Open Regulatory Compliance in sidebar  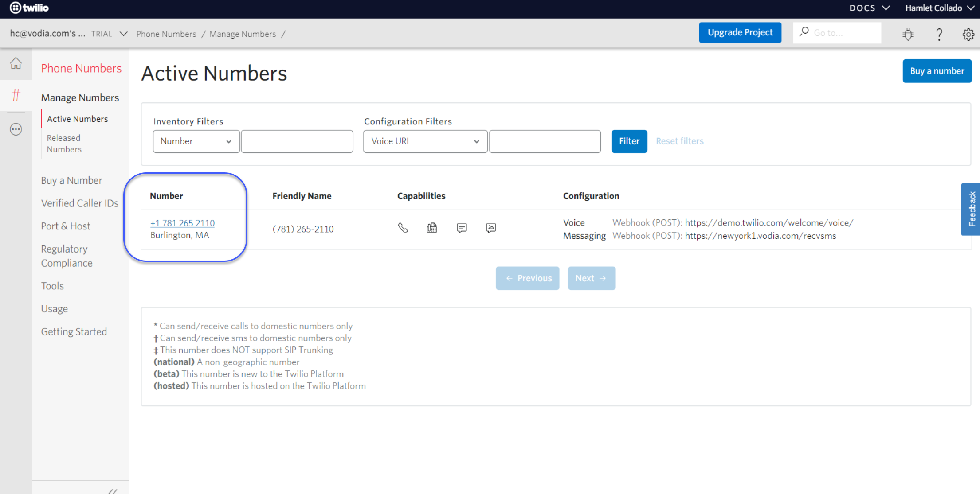click(67, 256)
